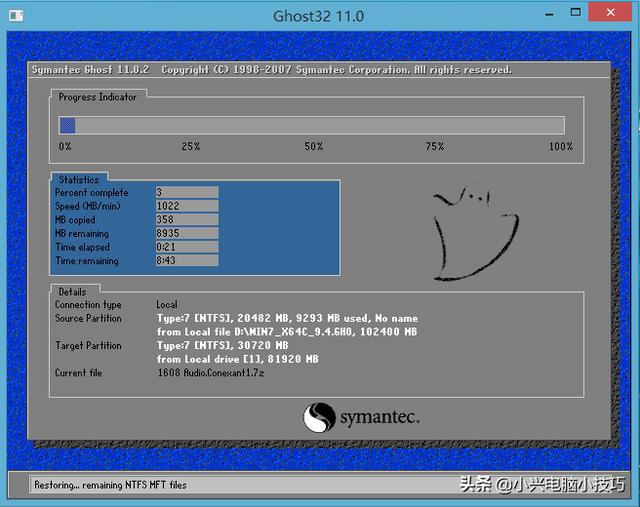Click the Symantec yin-yang logo

click(319, 417)
